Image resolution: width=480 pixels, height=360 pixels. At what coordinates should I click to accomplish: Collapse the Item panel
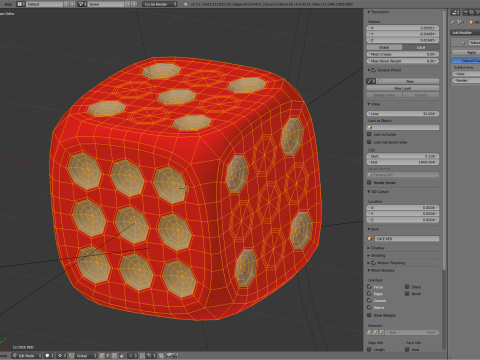coord(369,229)
